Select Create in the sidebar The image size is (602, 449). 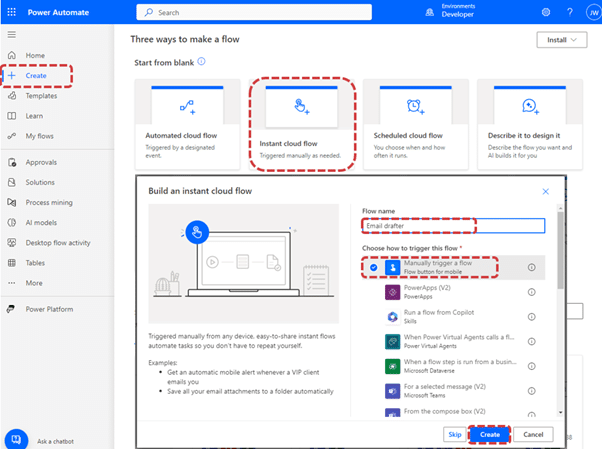pos(36,76)
